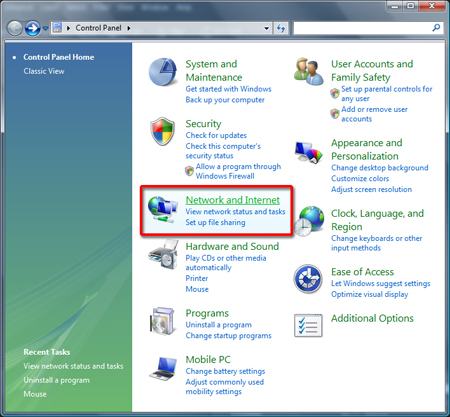The image size is (450, 417).
Task: Click Play CDs or other media automatically
Action: point(226,263)
